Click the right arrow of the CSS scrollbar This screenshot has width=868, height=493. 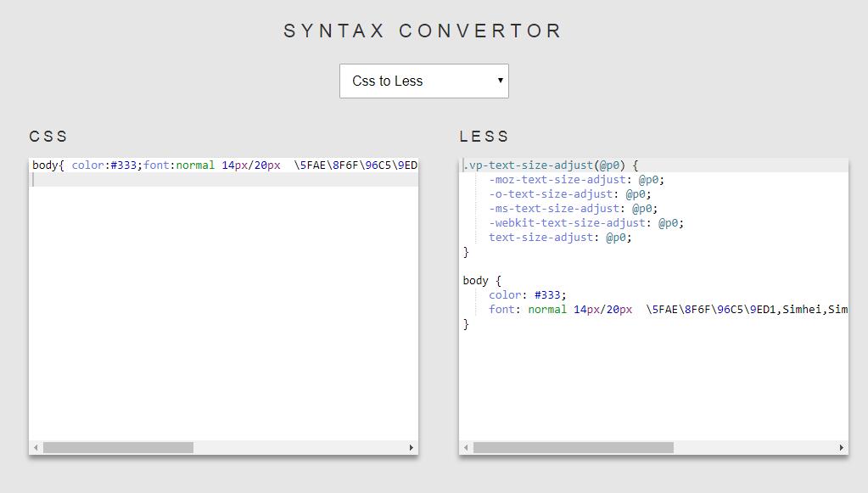click(412, 447)
